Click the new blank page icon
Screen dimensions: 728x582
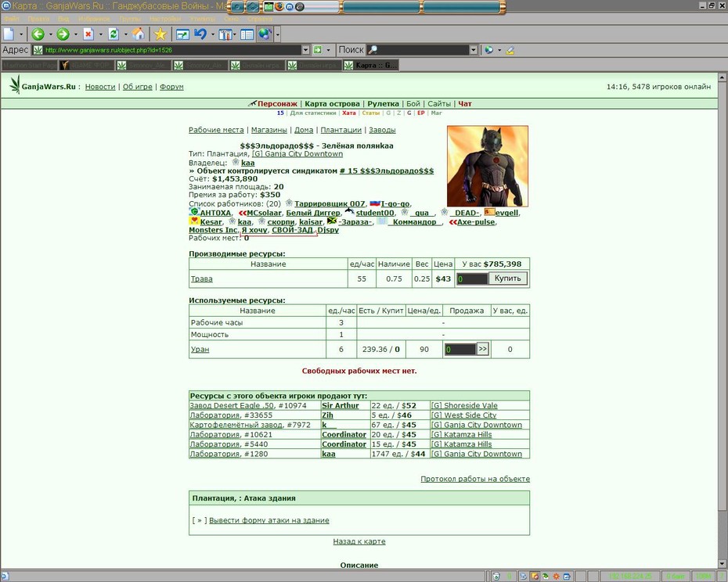pyautogui.click(x=9, y=34)
